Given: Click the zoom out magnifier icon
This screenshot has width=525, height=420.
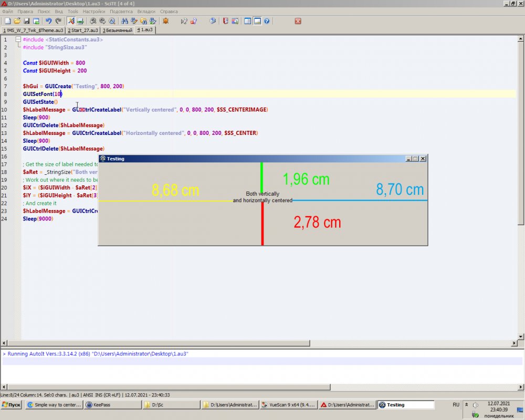Looking at the screenshot, I should [102, 21].
